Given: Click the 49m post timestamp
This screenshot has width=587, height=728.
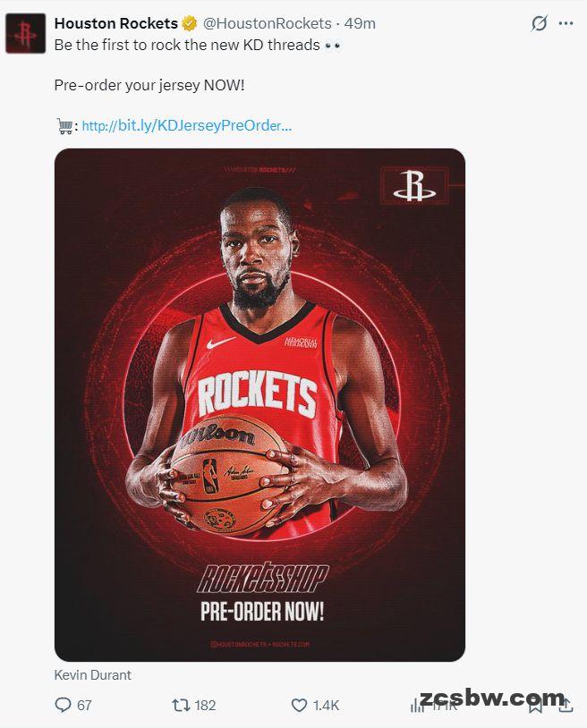Looking at the screenshot, I should 360,23.
